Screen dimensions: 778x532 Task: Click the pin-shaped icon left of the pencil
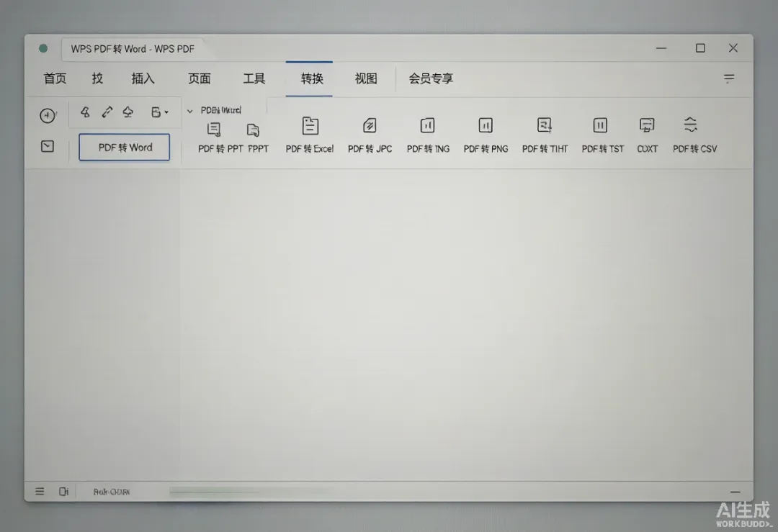click(x=85, y=112)
